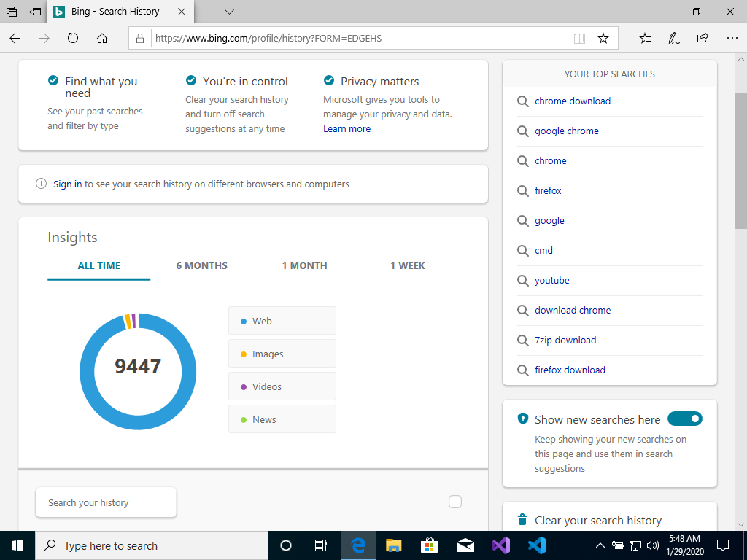Viewport: 747px width, 560px height.
Task: Open the Learn more privacy link
Action: click(x=347, y=128)
